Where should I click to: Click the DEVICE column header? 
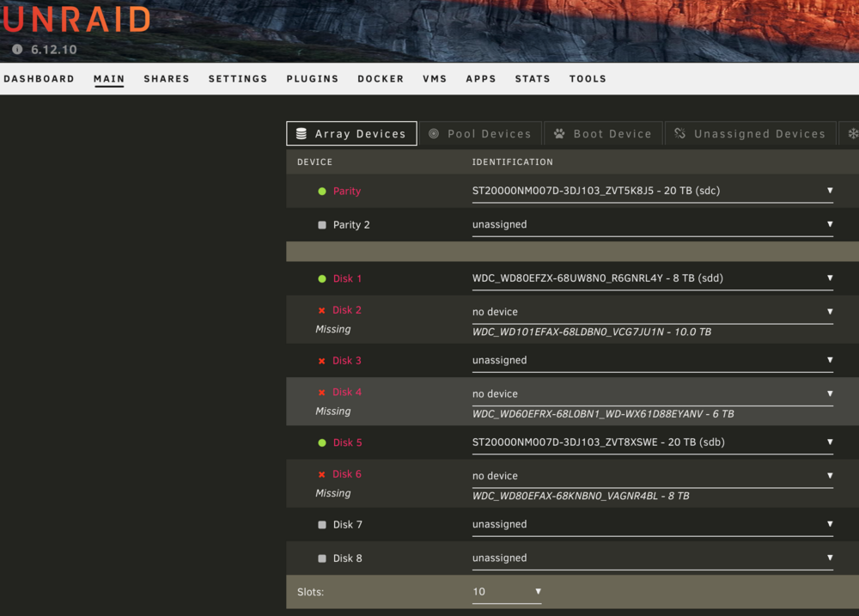click(x=314, y=162)
